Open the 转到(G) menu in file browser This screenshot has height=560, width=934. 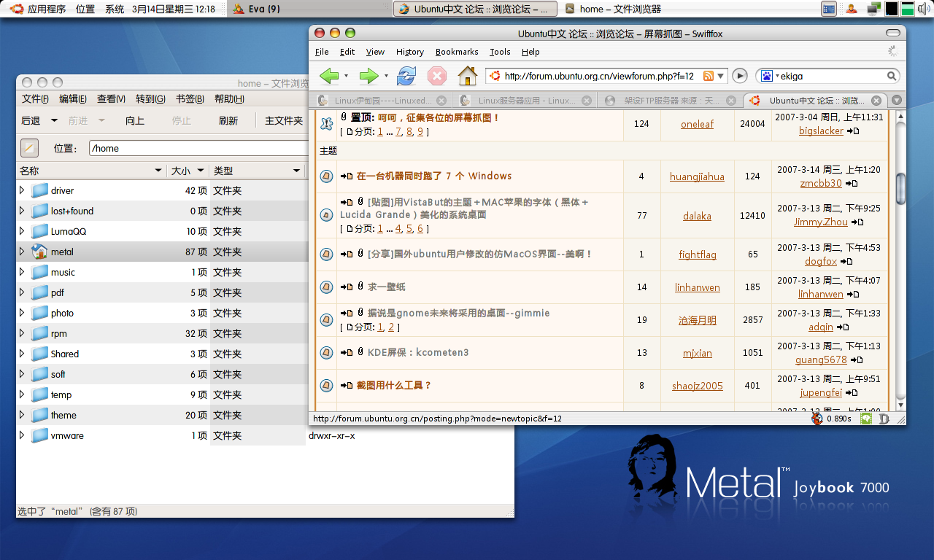pos(150,99)
